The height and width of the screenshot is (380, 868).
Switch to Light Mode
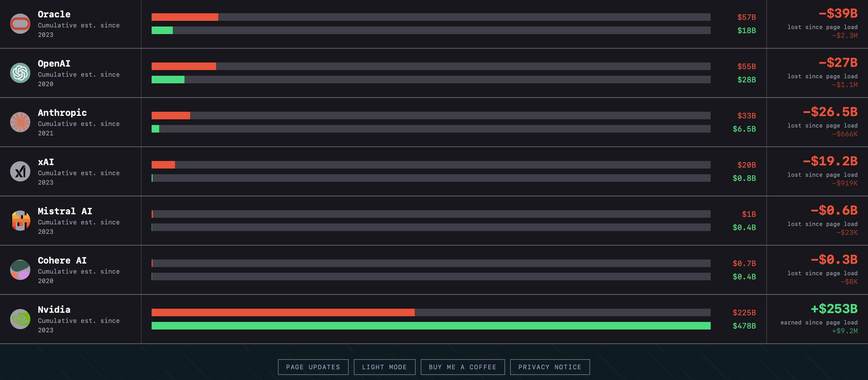point(384,367)
